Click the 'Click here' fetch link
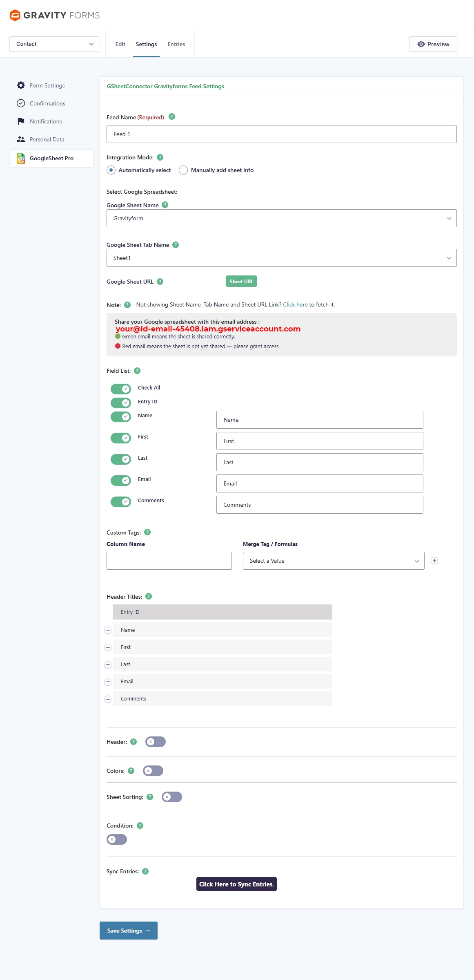 point(295,304)
